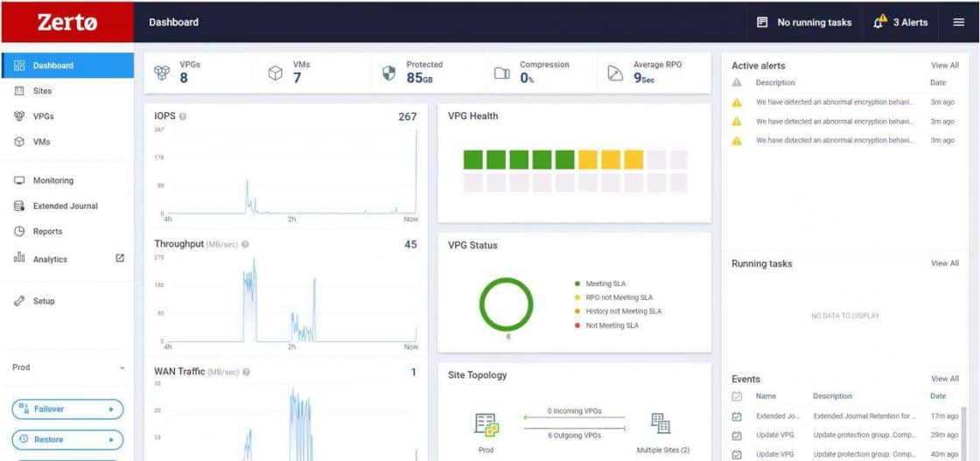Image resolution: width=980 pixels, height=461 pixels.
Task: Expand the Failover button arrow
Action: (x=111, y=409)
